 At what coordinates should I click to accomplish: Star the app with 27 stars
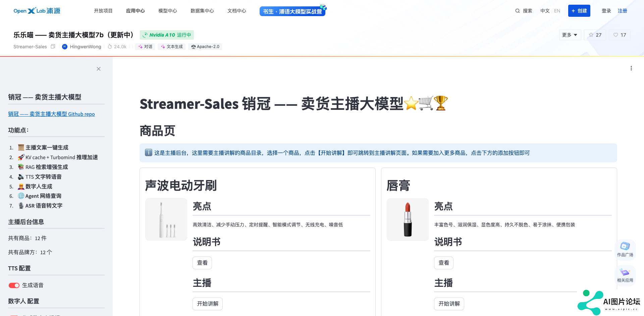tap(595, 35)
